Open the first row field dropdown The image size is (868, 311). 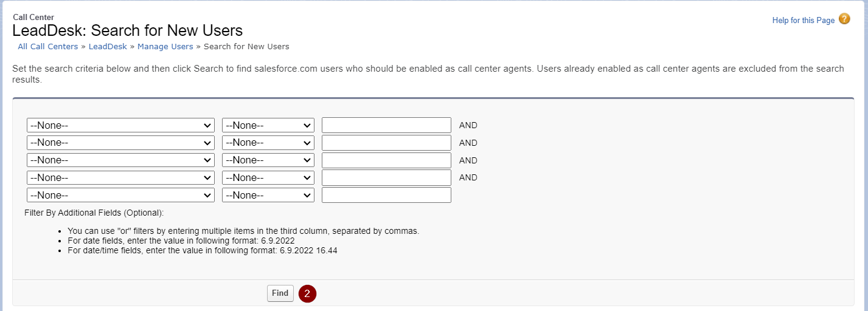click(x=120, y=125)
